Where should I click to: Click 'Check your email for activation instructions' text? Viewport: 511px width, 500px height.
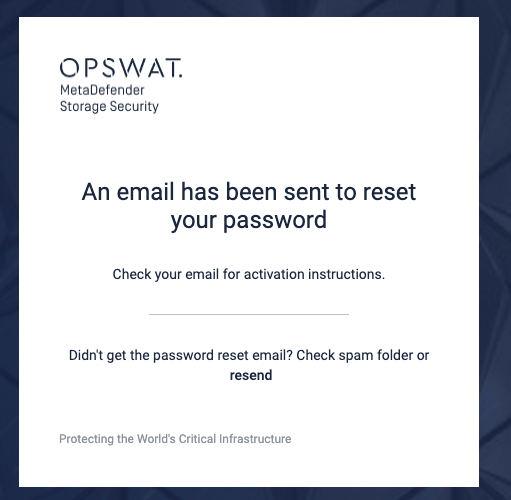[x=249, y=274]
